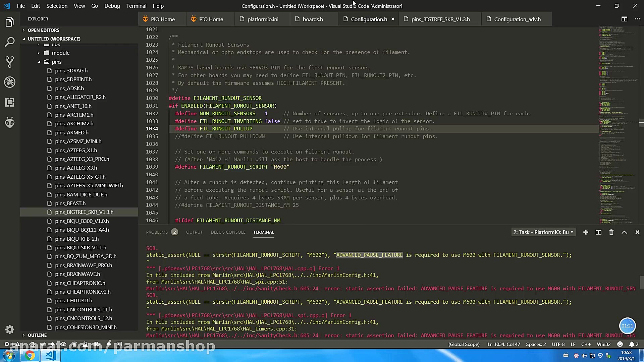Expand the module folder
The image size is (644, 362).
click(60, 53)
